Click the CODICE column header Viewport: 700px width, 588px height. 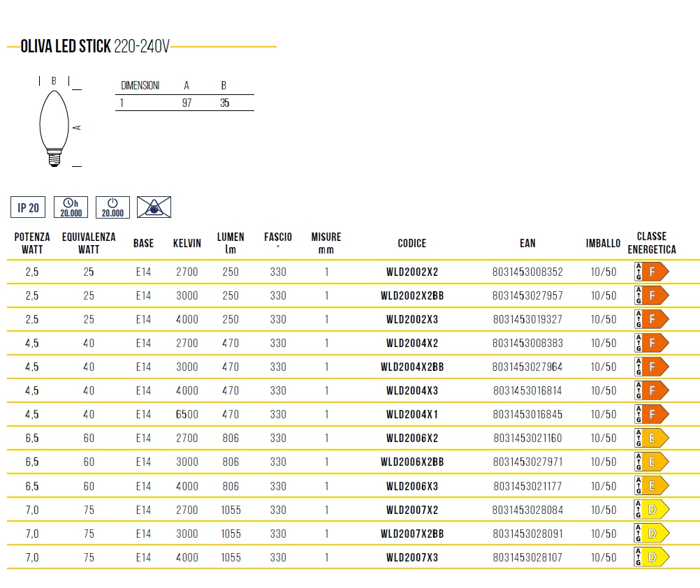point(411,243)
